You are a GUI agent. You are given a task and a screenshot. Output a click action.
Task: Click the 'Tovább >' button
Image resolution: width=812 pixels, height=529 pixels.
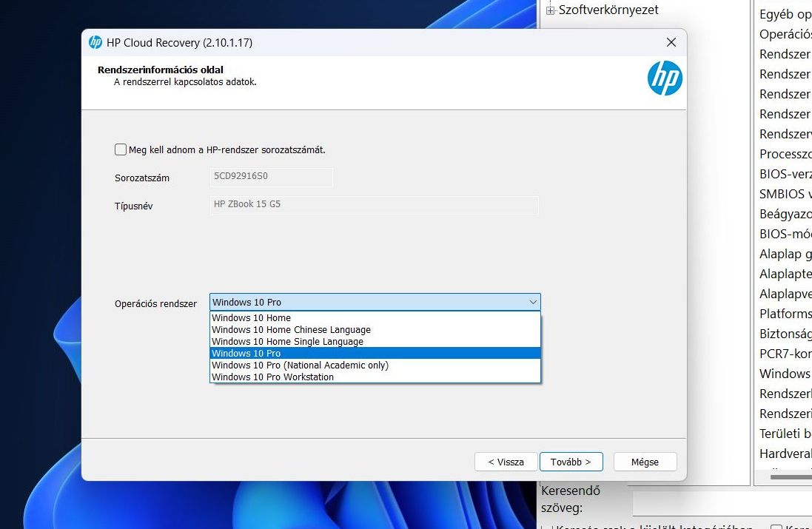coord(571,461)
